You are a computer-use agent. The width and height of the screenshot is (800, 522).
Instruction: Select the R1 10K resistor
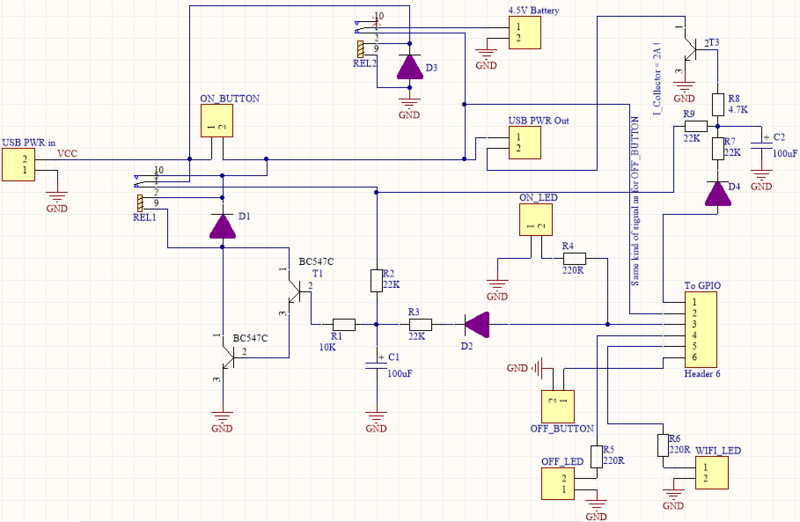(x=343, y=324)
